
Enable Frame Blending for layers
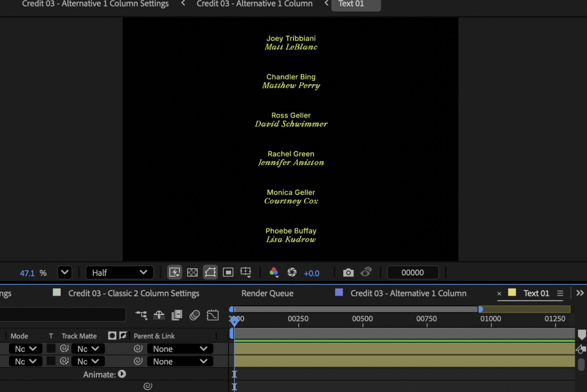pyautogui.click(x=177, y=315)
